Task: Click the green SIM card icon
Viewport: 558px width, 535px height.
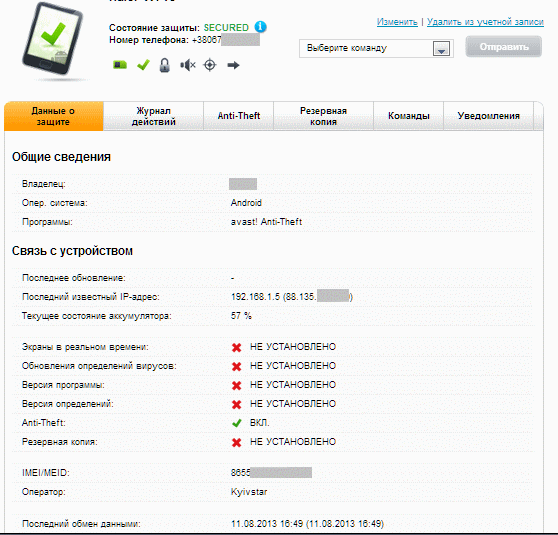Action: pyautogui.click(x=120, y=65)
